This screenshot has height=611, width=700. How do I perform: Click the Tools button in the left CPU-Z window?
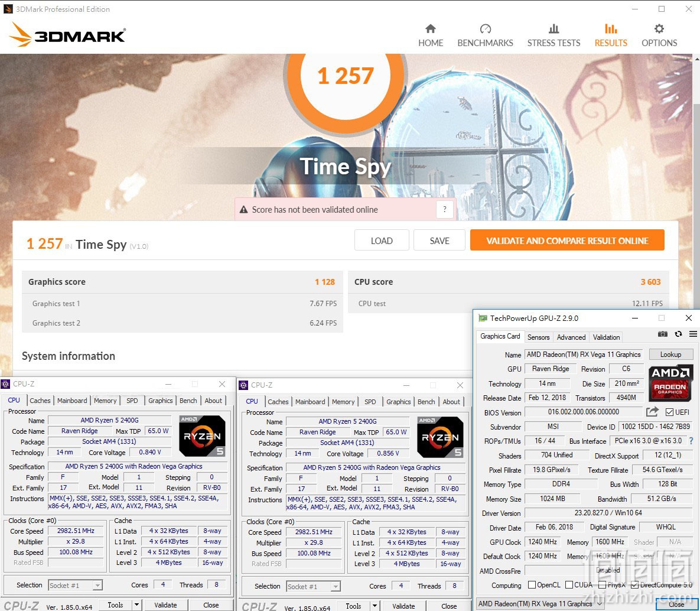click(x=115, y=604)
